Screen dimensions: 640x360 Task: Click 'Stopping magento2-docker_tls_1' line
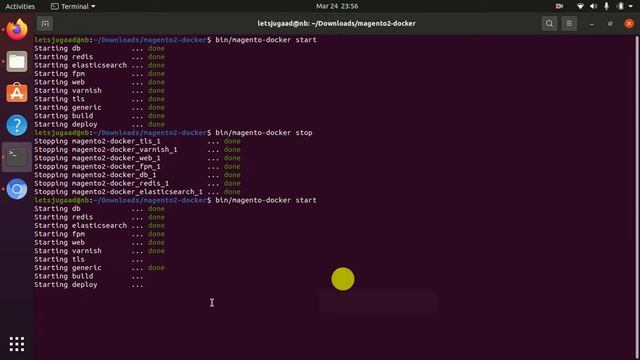pos(137,141)
